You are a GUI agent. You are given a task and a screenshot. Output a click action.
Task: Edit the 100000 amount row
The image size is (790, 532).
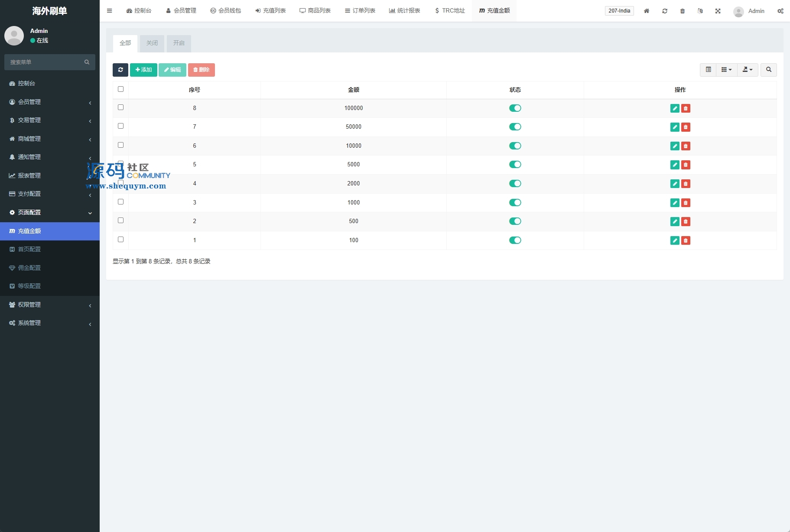click(x=674, y=108)
